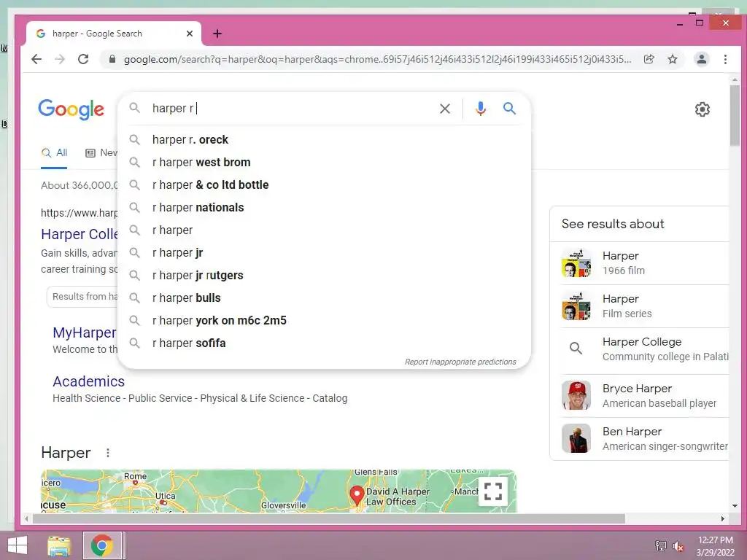The width and height of the screenshot is (747, 560).
Task: Choose suggestion r harper & co ltd bottle
Action: tap(324, 184)
